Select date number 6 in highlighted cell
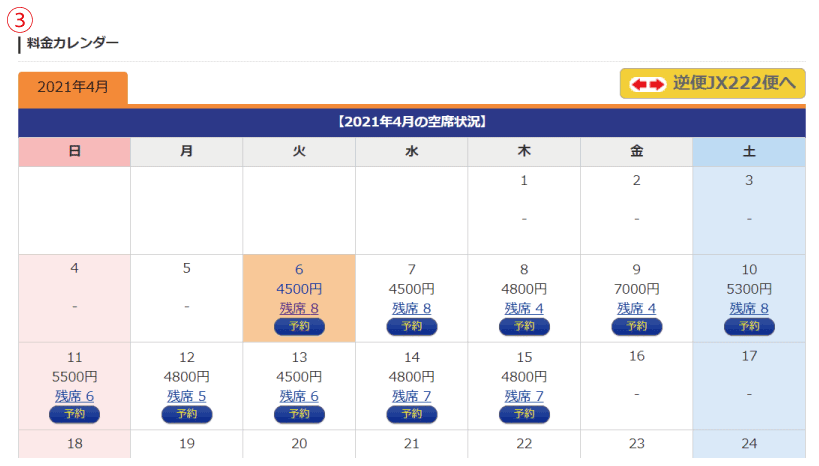 coord(299,269)
